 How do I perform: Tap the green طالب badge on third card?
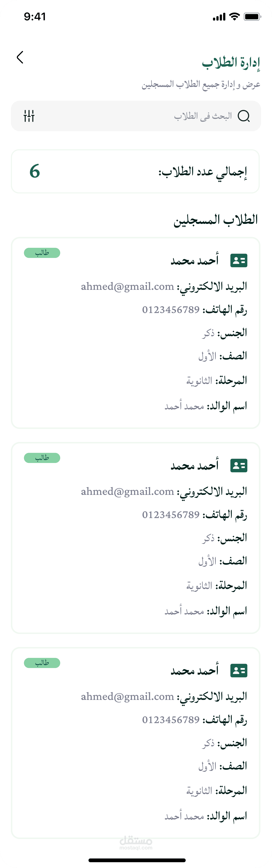click(42, 663)
